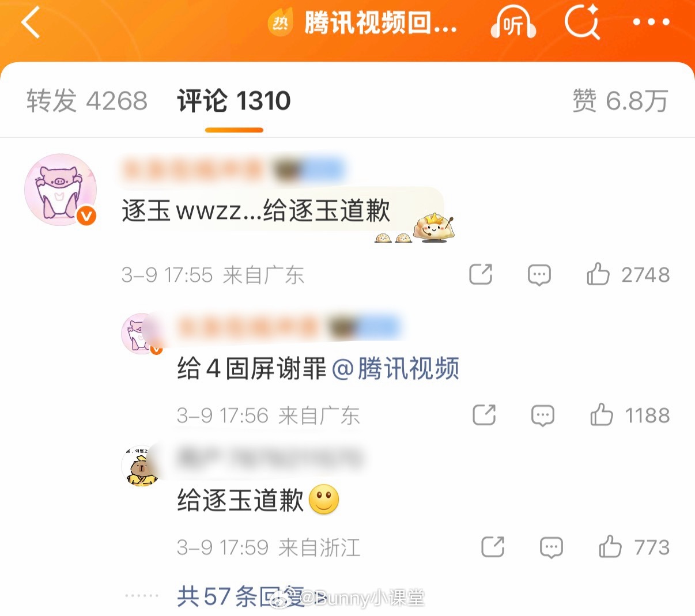This screenshot has width=695, height=616.
Task: Tap the orange hot-topic badge icon
Action: [x=281, y=24]
